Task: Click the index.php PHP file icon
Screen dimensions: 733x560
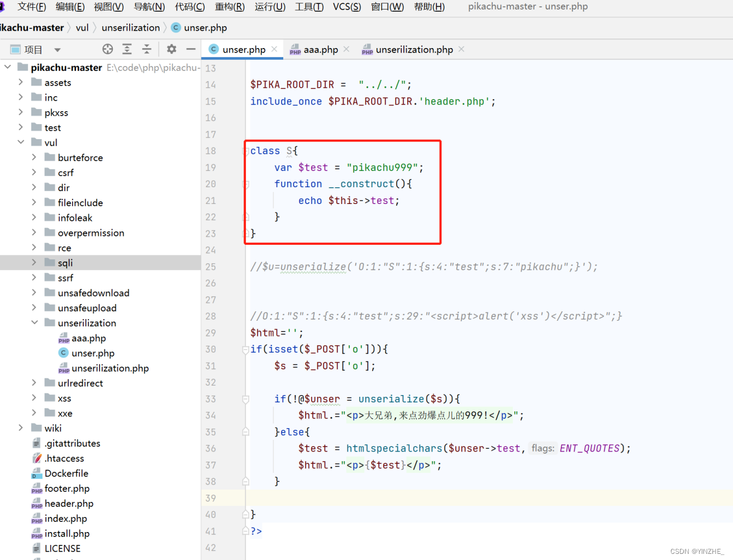Action: [x=37, y=519]
